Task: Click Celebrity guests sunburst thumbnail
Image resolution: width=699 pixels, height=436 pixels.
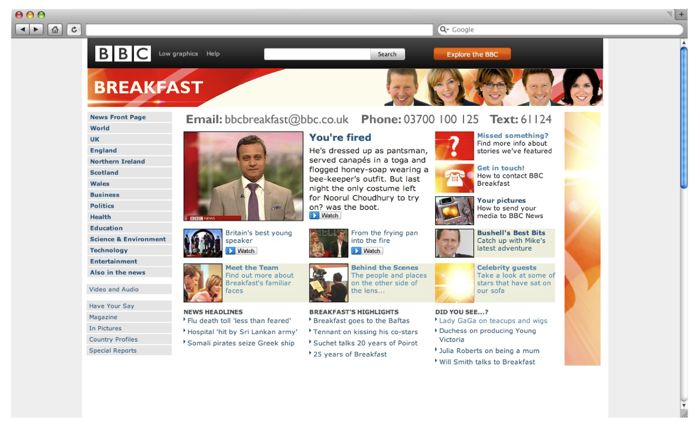Action: click(454, 283)
